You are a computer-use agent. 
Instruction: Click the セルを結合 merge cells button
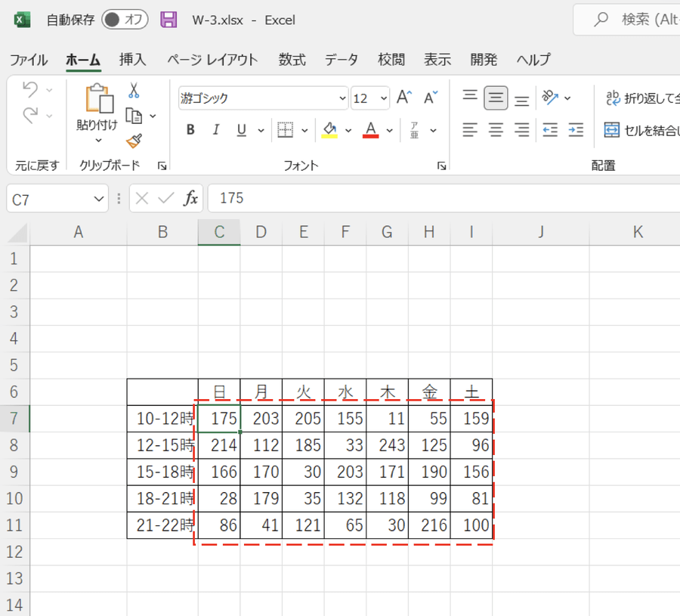(642, 130)
